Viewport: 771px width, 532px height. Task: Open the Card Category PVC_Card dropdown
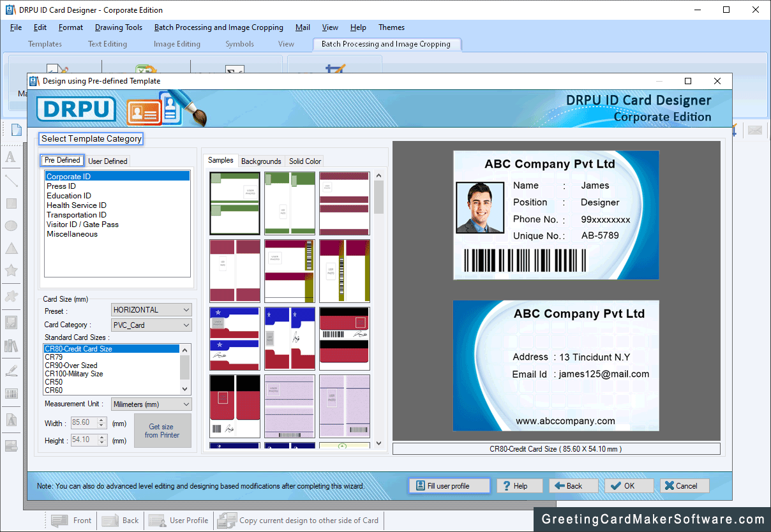click(151, 325)
